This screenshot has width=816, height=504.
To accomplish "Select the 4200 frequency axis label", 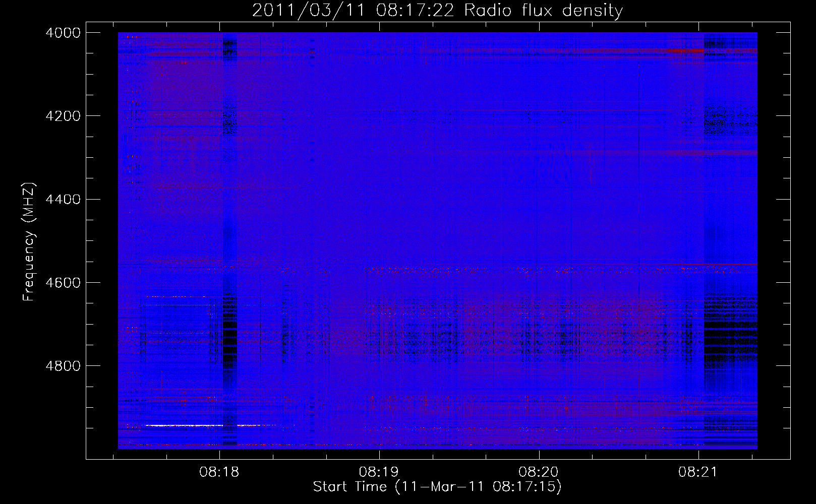I will point(63,116).
